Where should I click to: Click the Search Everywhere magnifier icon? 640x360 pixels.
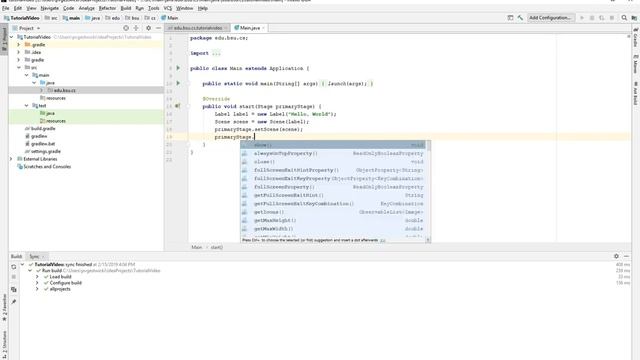pyautogui.click(x=624, y=18)
